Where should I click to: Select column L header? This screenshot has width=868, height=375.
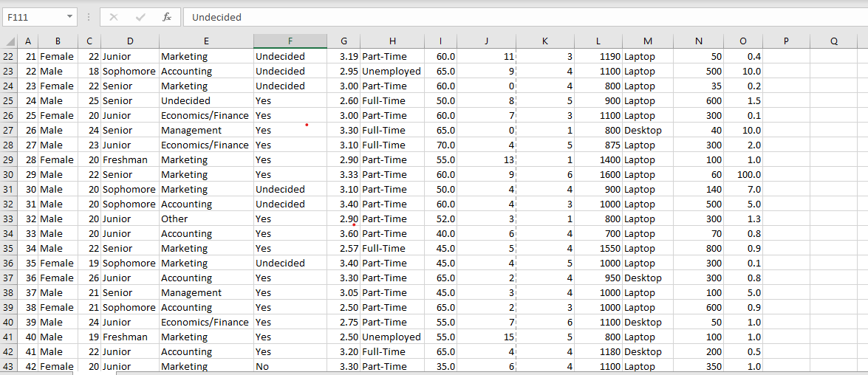598,41
